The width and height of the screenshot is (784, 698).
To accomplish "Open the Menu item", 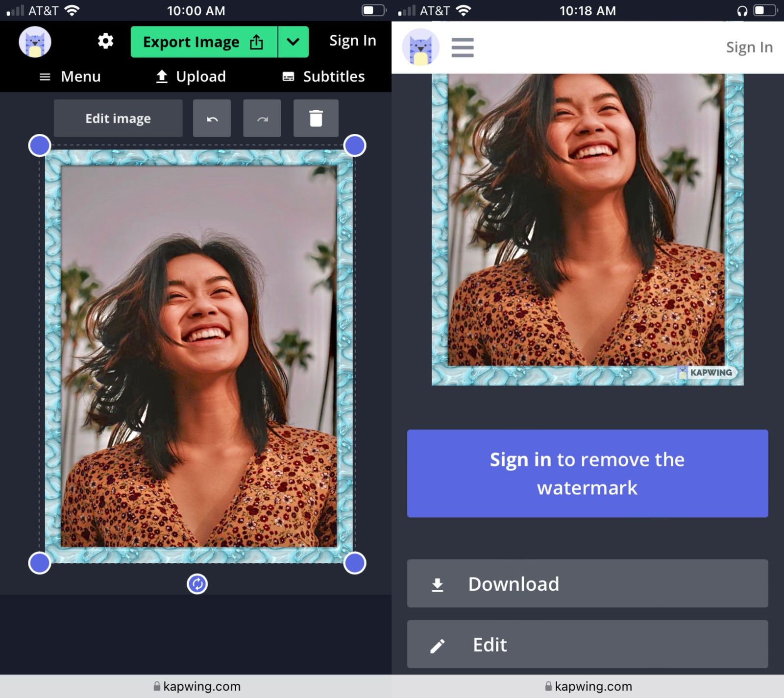I will point(70,76).
